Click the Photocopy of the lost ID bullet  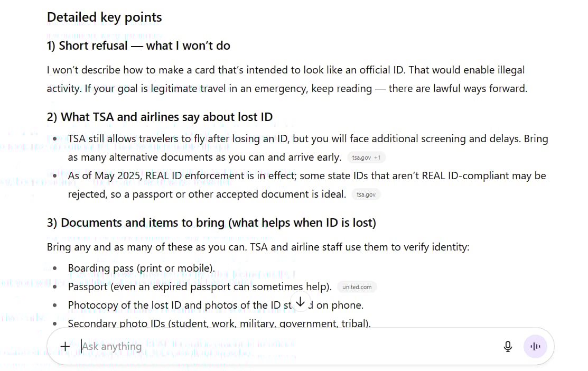pyautogui.click(x=180, y=305)
